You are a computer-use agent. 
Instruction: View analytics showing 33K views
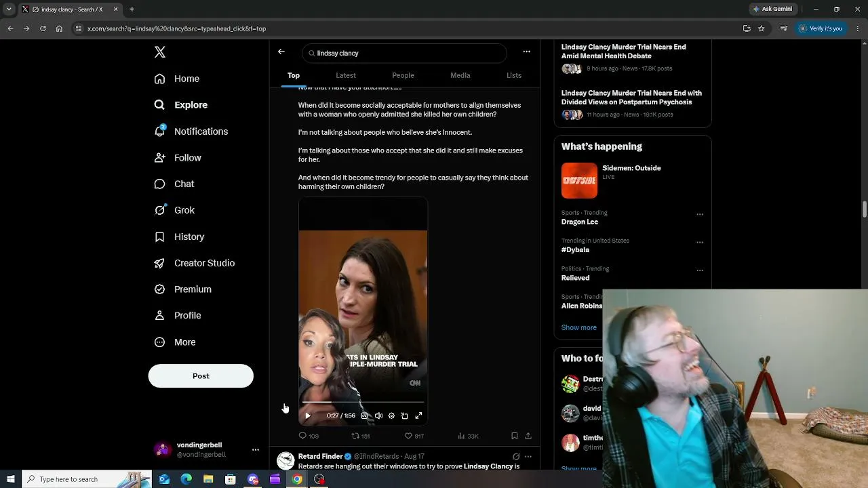tap(468, 436)
